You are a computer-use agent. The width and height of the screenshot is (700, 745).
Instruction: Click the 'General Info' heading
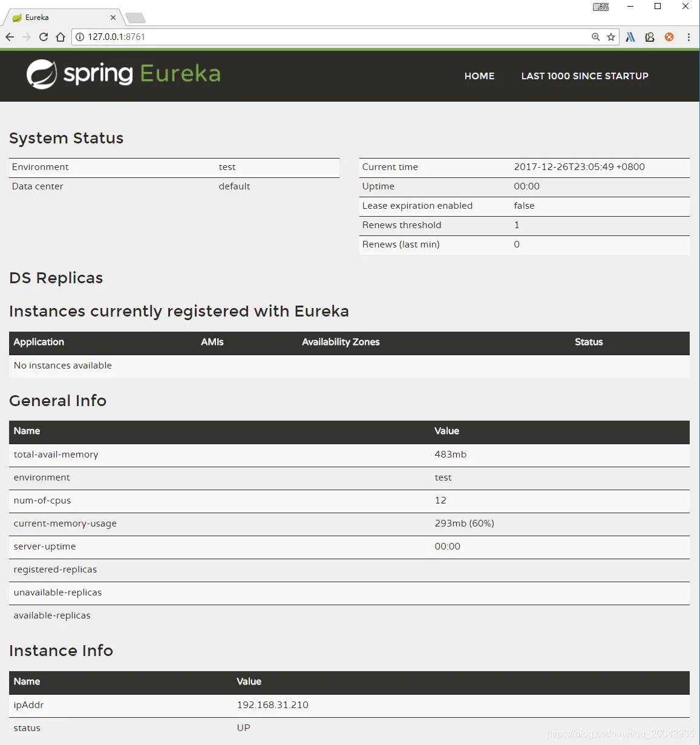coord(57,401)
